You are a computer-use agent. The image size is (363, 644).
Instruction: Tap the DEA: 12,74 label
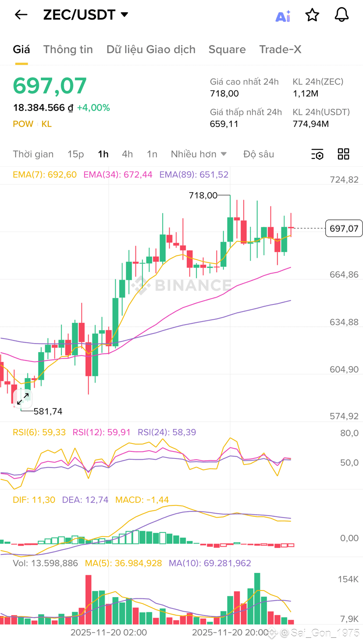point(85,500)
